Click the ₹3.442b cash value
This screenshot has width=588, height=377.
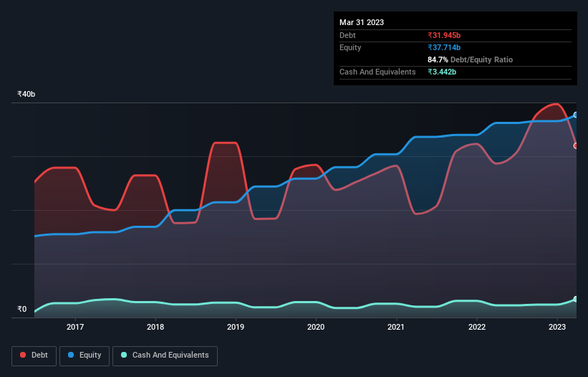coord(442,72)
